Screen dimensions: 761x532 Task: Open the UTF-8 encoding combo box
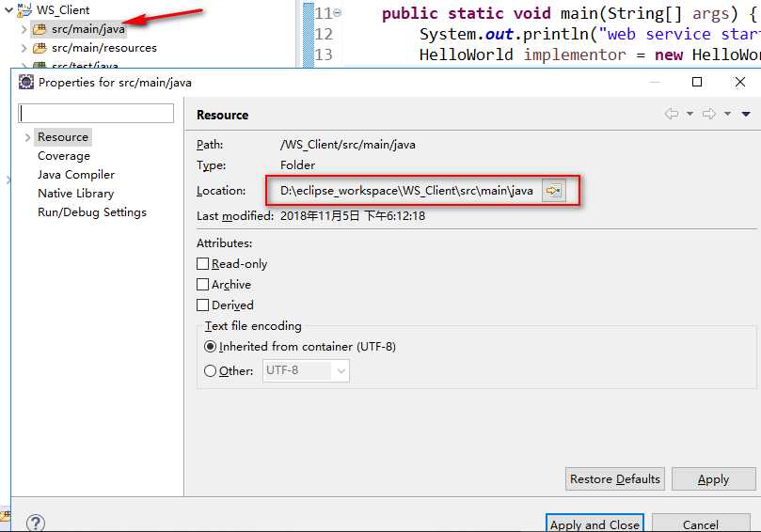tap(306, 370)
